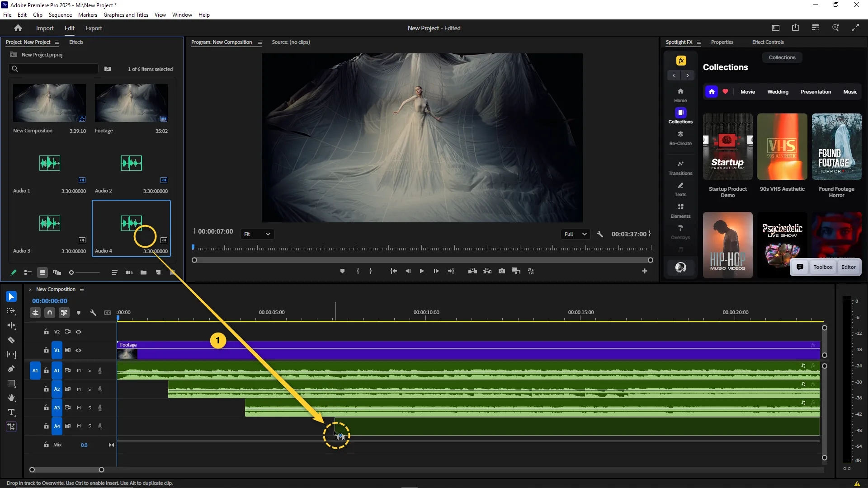
Task: Open program monitor wrench settings
Action: point(600,234)
